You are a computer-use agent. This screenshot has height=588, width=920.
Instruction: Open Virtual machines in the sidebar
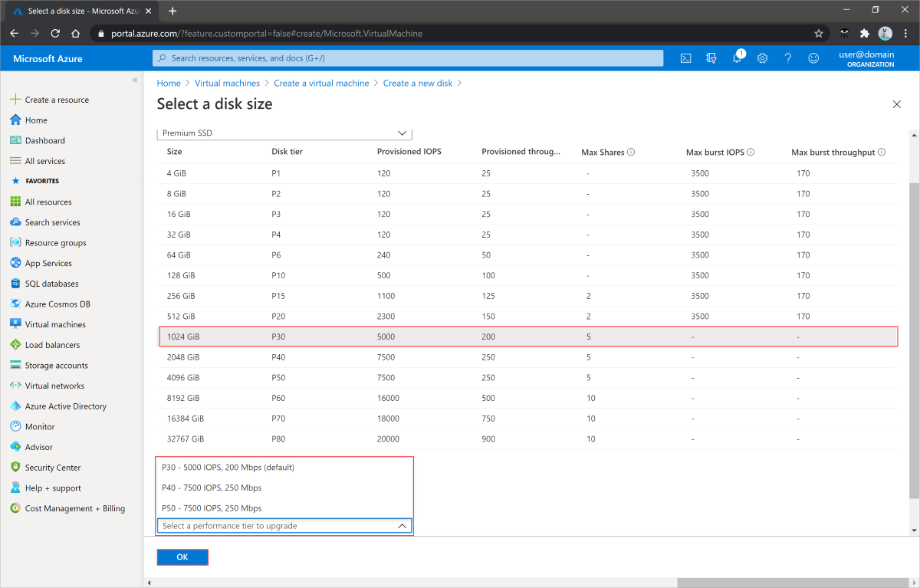[x=55, y=324]
